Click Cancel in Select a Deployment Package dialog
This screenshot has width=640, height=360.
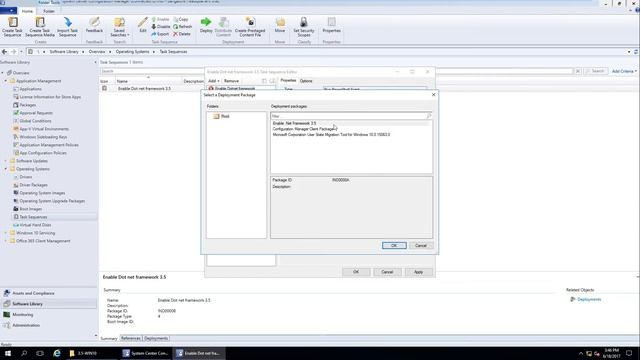pyautogui.click(x=421, y=245)
